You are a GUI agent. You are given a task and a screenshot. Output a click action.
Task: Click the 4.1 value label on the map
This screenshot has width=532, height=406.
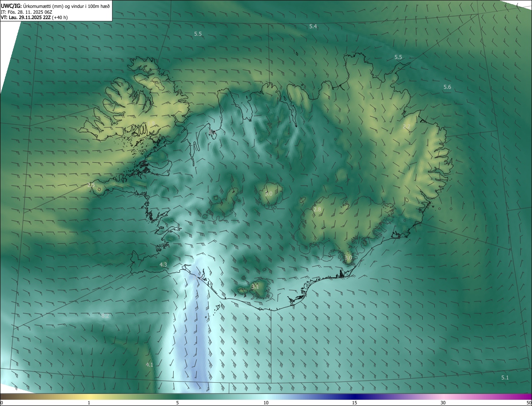point(150,365)
